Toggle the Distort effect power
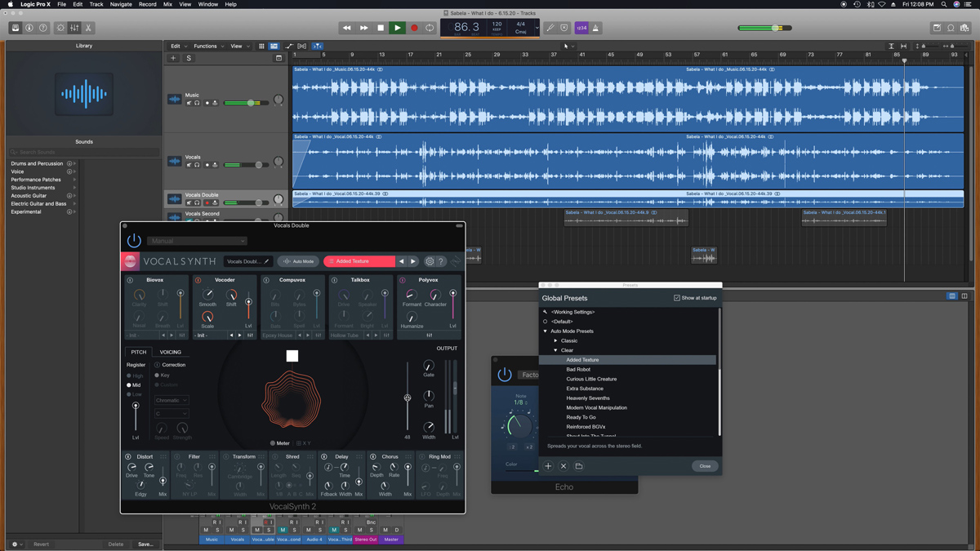Viewport: 980px width, 551px height. [x=128, y=456]
